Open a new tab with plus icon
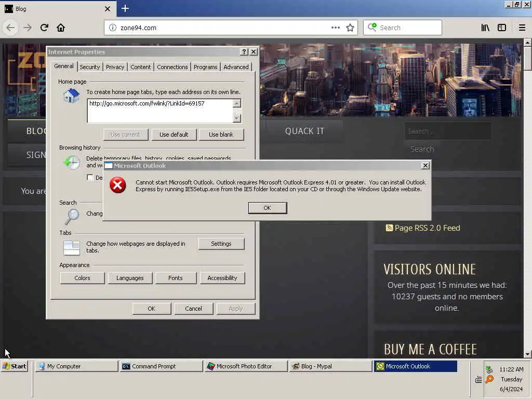This screenshot has width=532, height=399. [x=125, y=8]
